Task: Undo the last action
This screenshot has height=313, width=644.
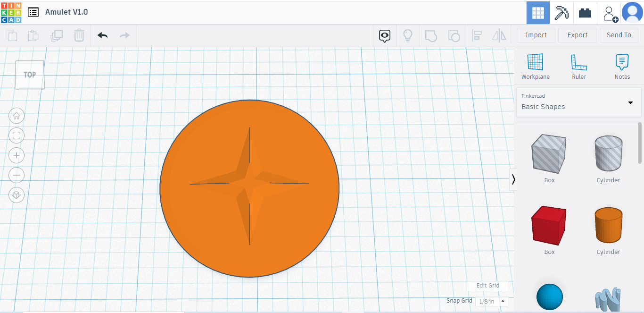Action: [102, 35]
